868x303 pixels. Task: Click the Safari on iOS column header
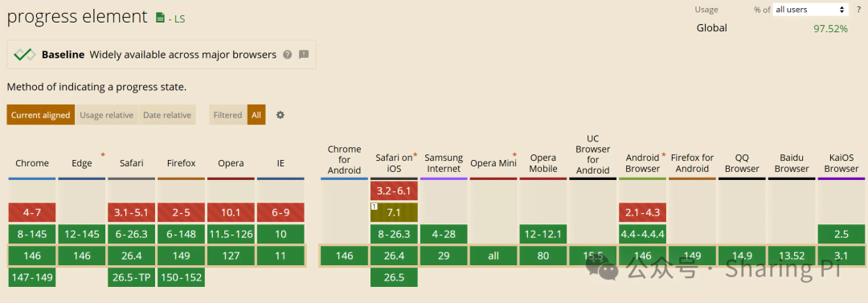(x=394, y=163)
